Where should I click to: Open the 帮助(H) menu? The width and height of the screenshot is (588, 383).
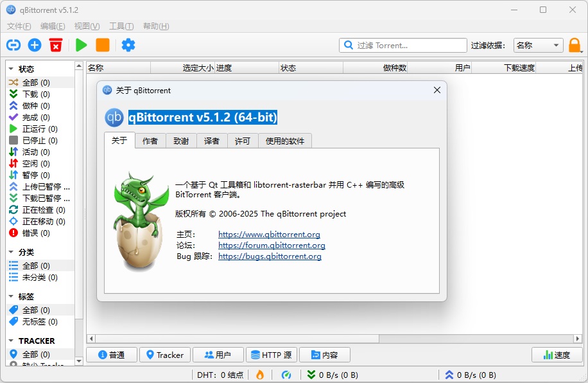[x=156, y=26]
